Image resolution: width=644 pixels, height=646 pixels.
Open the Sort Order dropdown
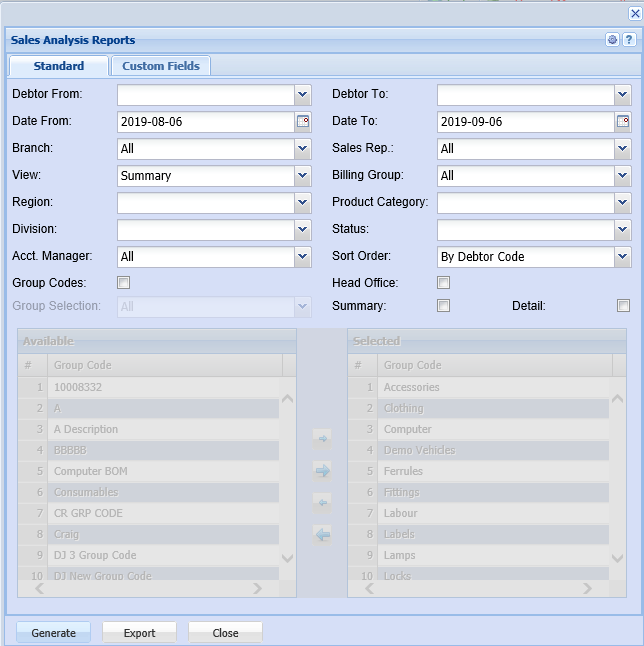click(623, 257)
